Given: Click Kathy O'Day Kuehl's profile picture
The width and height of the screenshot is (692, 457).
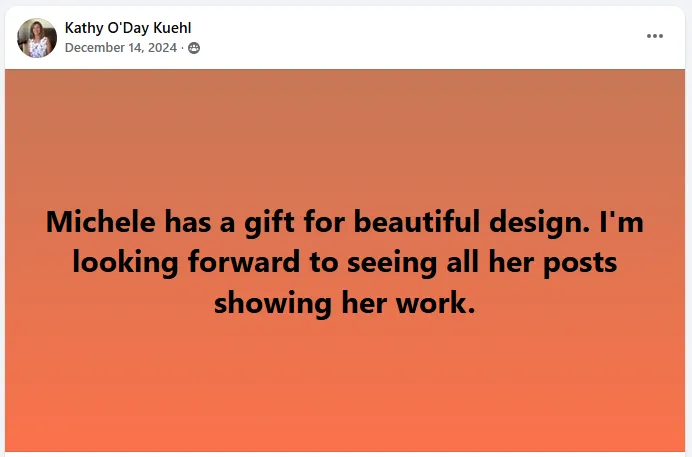Looking at the screenshot, I should 37,38.
